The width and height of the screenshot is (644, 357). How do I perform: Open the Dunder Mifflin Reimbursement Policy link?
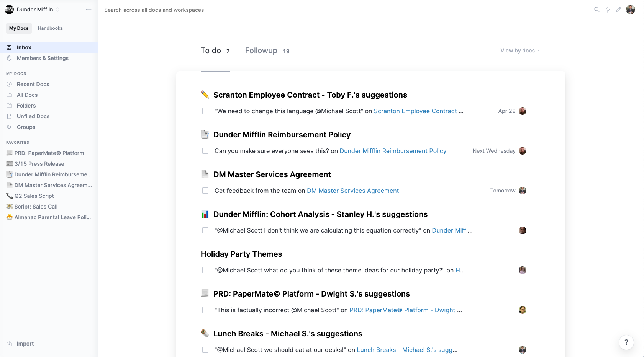[393, 151]
